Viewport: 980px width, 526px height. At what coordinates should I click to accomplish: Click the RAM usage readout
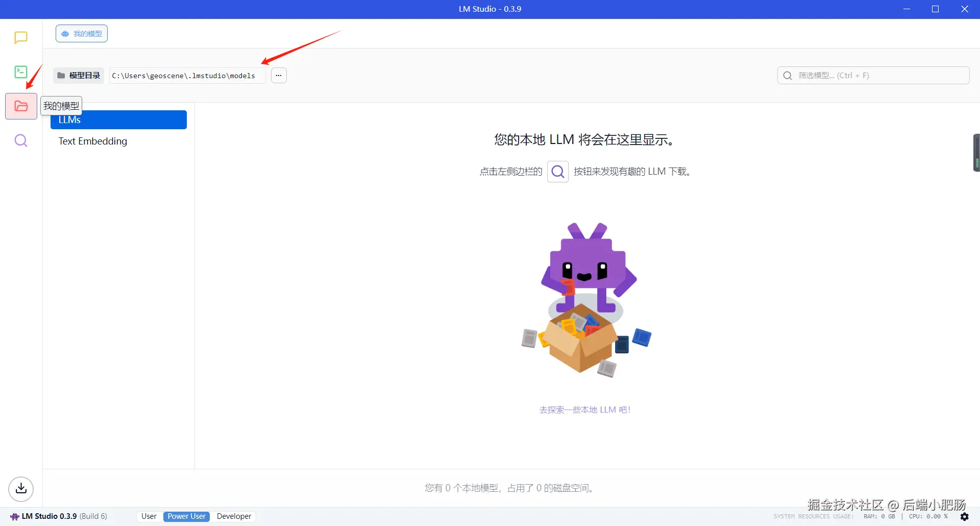point(879,516)
